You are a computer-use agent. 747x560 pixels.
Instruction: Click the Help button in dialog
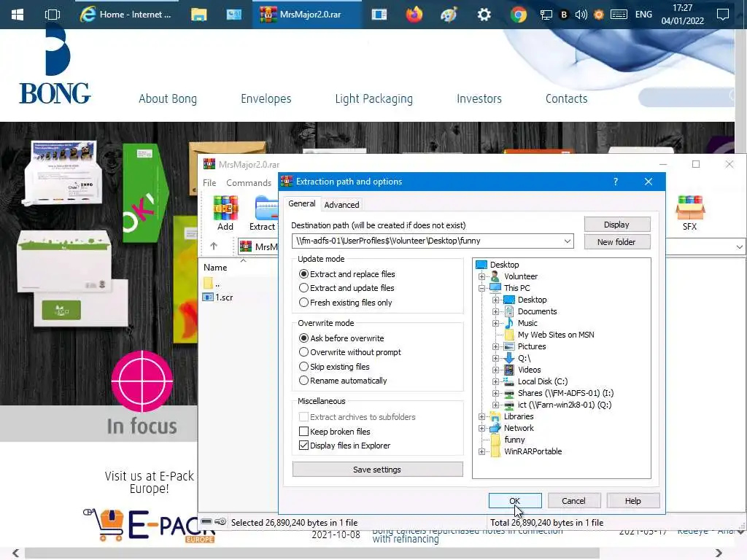[x=632, y=500]
